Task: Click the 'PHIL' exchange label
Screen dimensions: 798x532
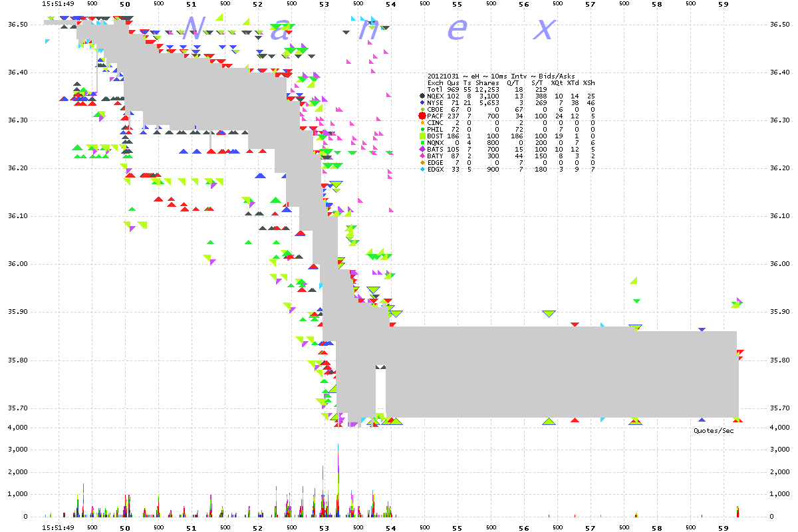Action: (x=435, y=130)
